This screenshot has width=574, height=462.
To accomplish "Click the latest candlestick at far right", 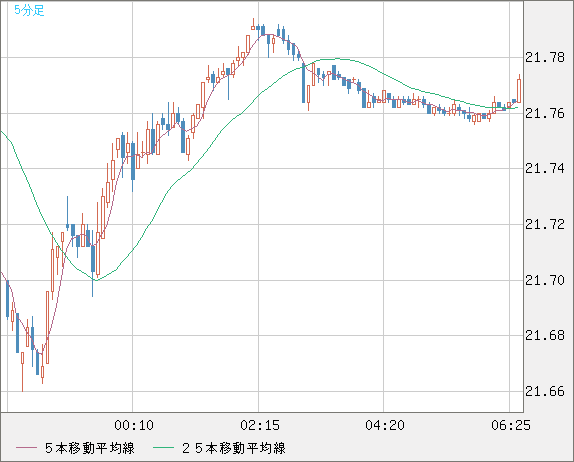I will pyautogui.click(x=519, y=90).
